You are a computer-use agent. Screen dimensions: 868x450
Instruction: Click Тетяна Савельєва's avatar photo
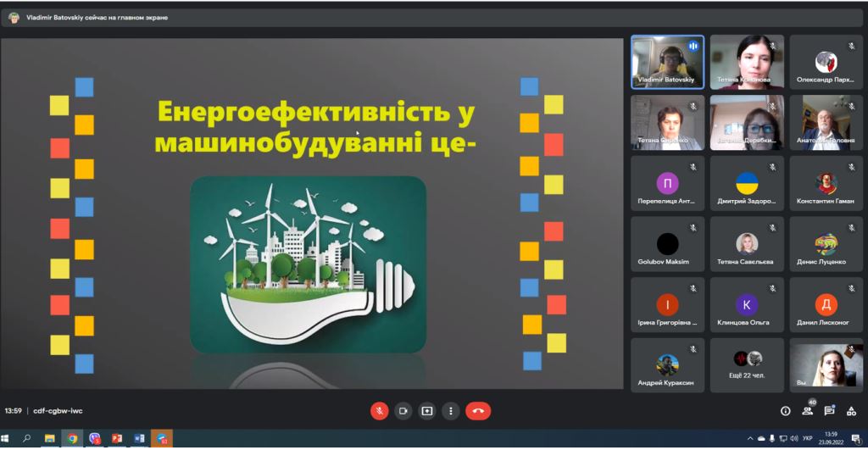747,243
